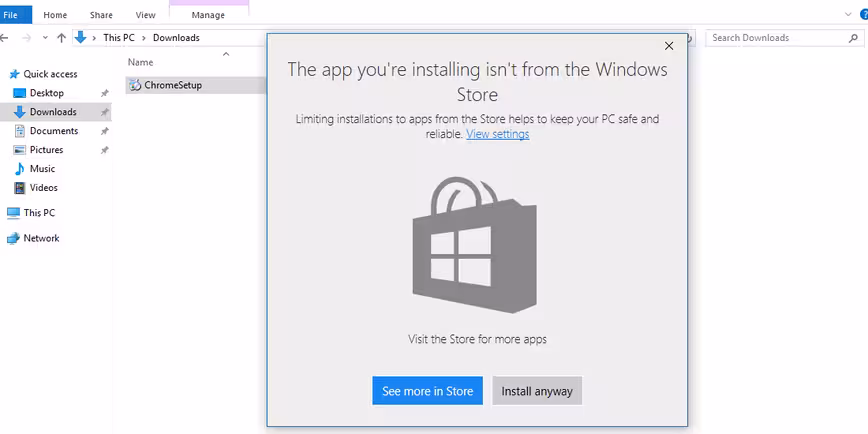Screen dimensions: 868x434
Task: Click the See more in Store button
Action: [427, 391]
